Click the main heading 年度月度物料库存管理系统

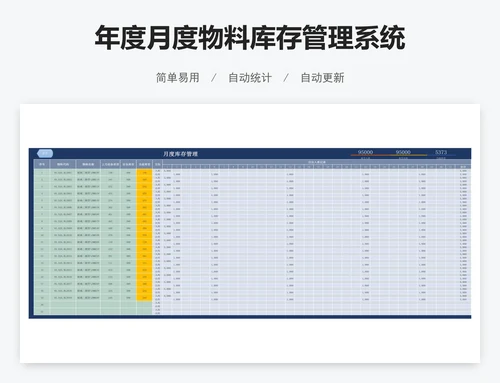click(250, 38)
